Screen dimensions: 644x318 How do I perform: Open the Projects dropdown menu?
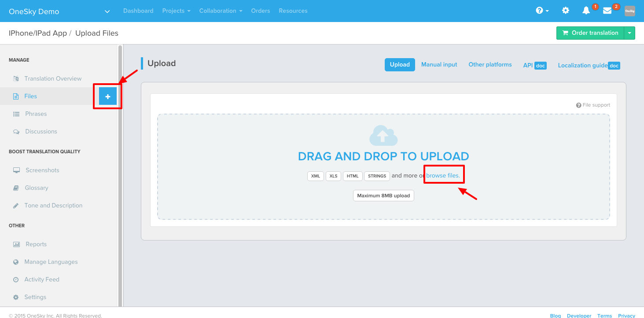tap(176, 11)
